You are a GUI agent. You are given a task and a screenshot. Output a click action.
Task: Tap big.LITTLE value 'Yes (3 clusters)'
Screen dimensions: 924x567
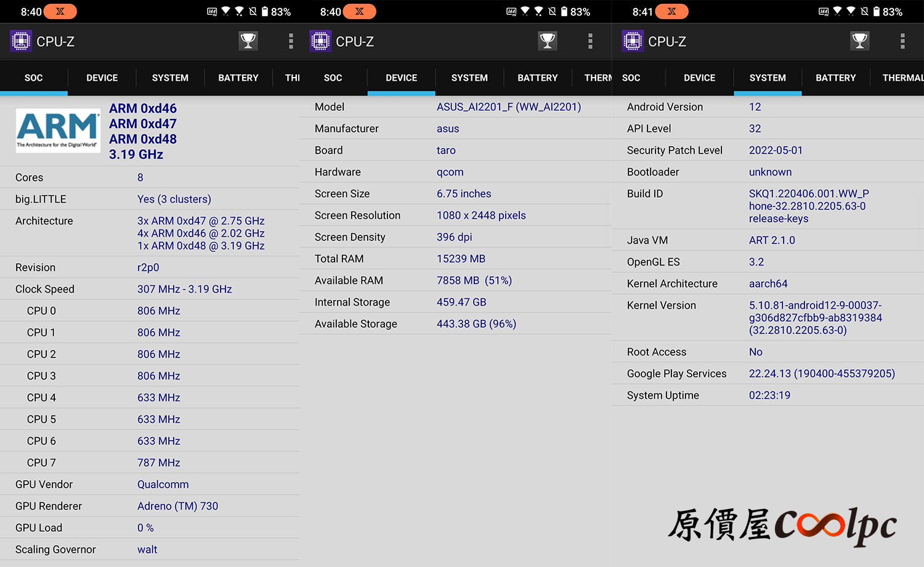[x=174, y=199]
